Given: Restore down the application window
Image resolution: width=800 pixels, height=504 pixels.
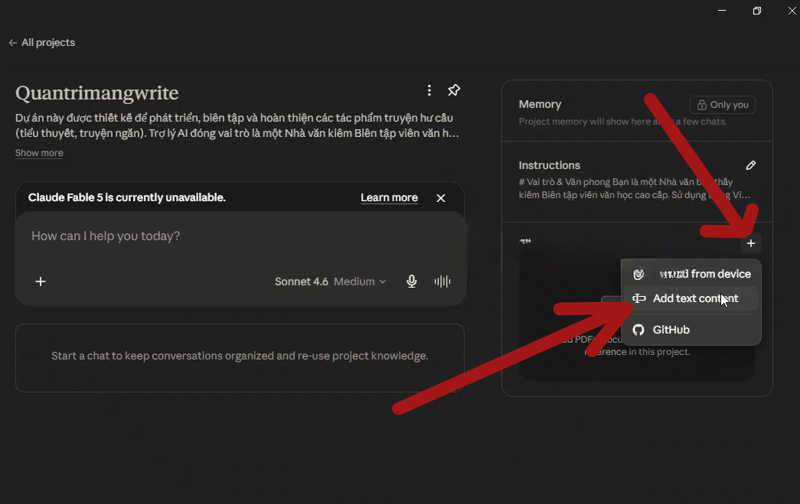Looking at the screenshot, I should [x=757, y=11].
